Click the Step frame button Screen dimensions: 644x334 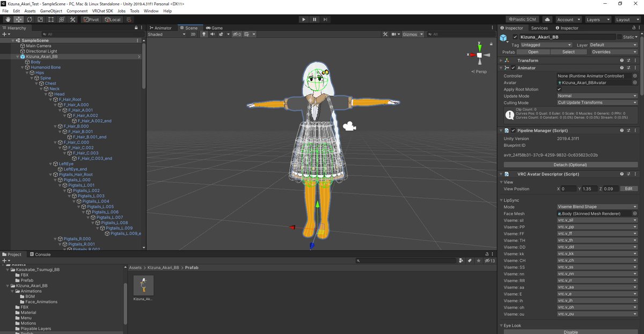(326, 19)
